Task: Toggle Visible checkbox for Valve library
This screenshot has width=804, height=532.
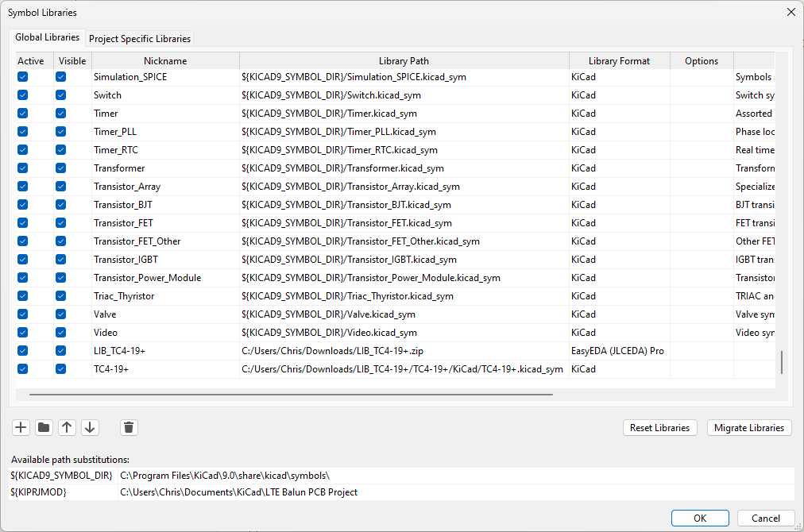Action: [x=60, y=314]
